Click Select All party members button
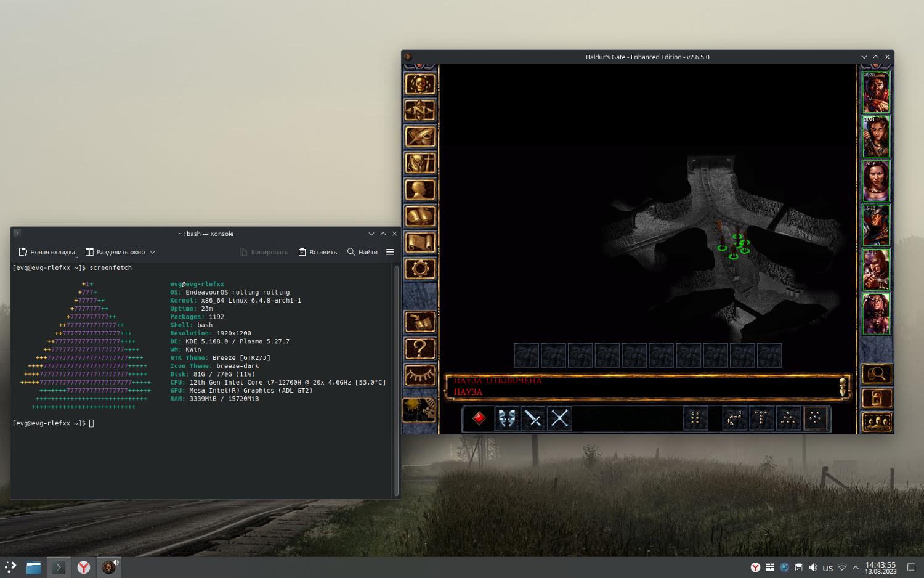Image resolution: width=924 pixels, height=578 pixels. click(876, 422)
